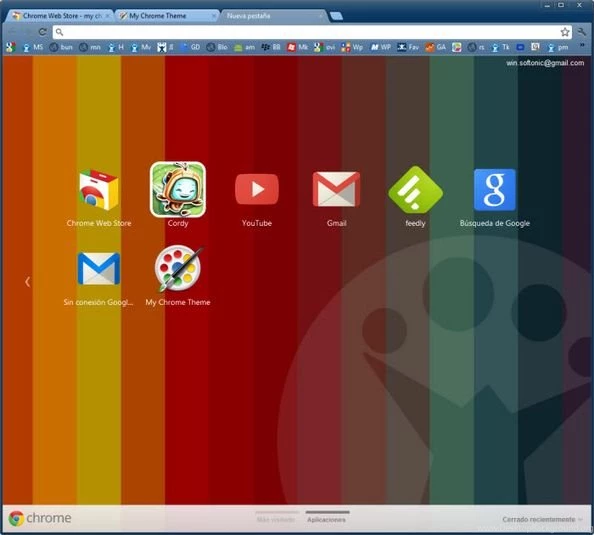Open the MS bookmark
Viewport: 594px width, 535px height.
(x=33, y=47)
